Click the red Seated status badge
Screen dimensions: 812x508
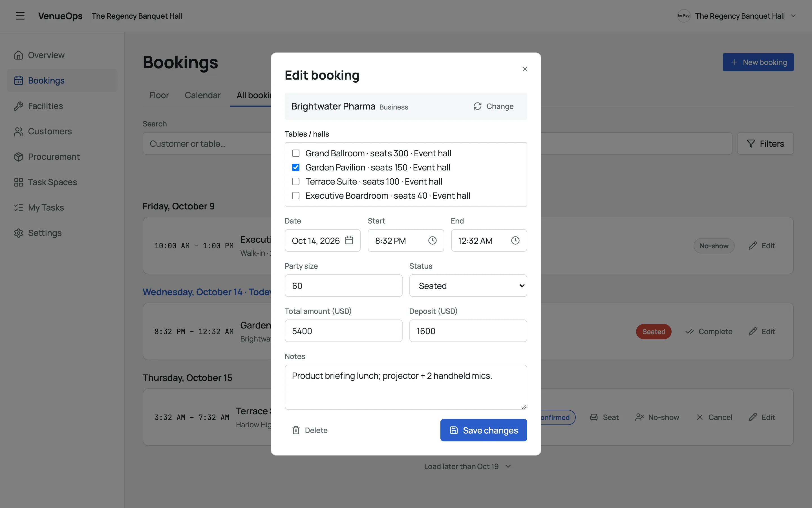click(653, 332)
